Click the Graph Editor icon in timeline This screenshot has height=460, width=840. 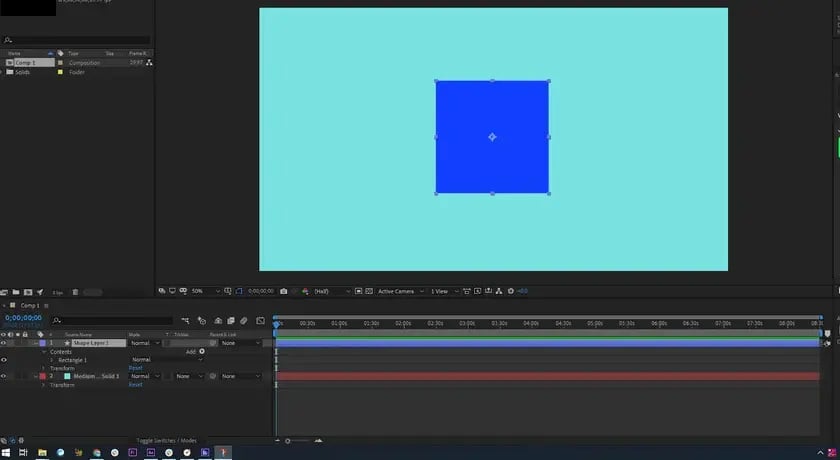(258, 320)
